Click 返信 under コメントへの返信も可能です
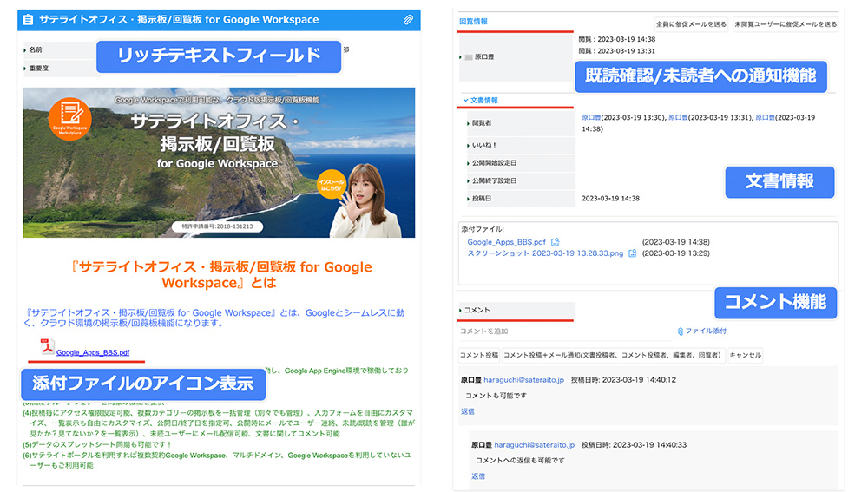This screenshot has height=492, width=868. (x=478, y=476)
